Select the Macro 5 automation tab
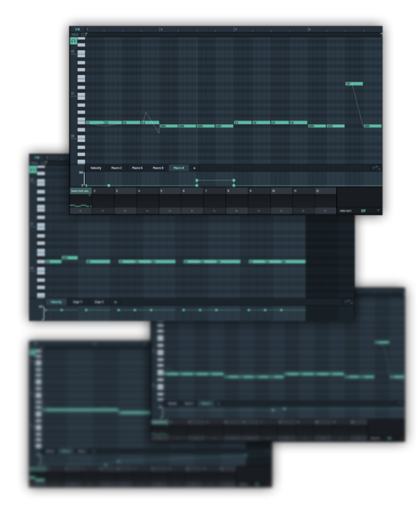This screenshot has height=517, width=420. point(137,168)
